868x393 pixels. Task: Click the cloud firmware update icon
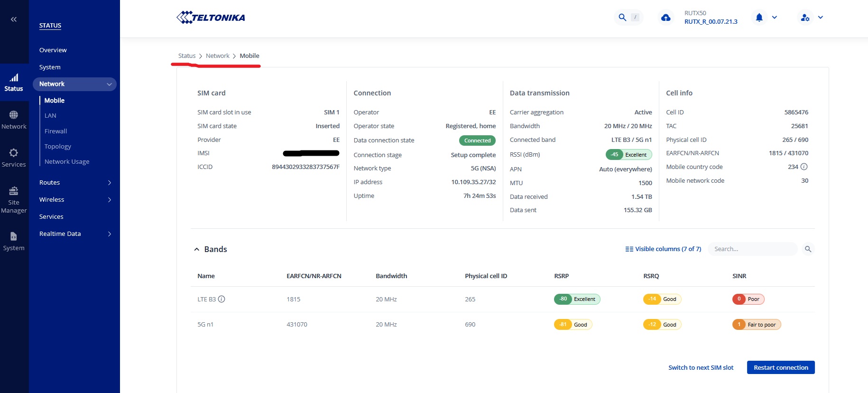click(x=666, y=18)
